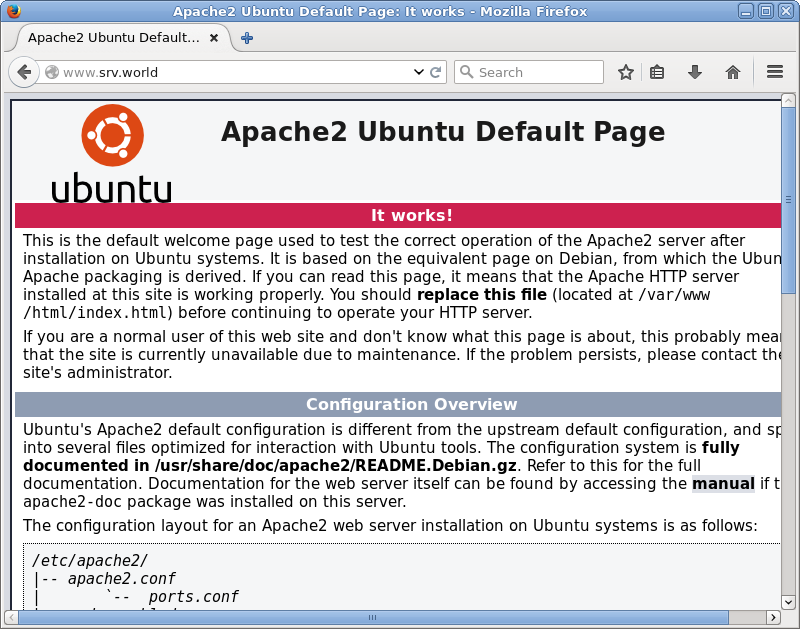Click the Firefox icon in title bar
Screen dimensions: 800x629
click(x=14, y=11)
